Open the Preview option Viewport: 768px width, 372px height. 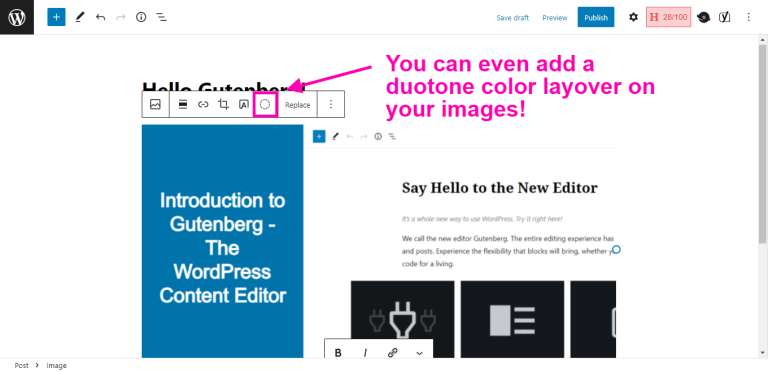[554, 18]
